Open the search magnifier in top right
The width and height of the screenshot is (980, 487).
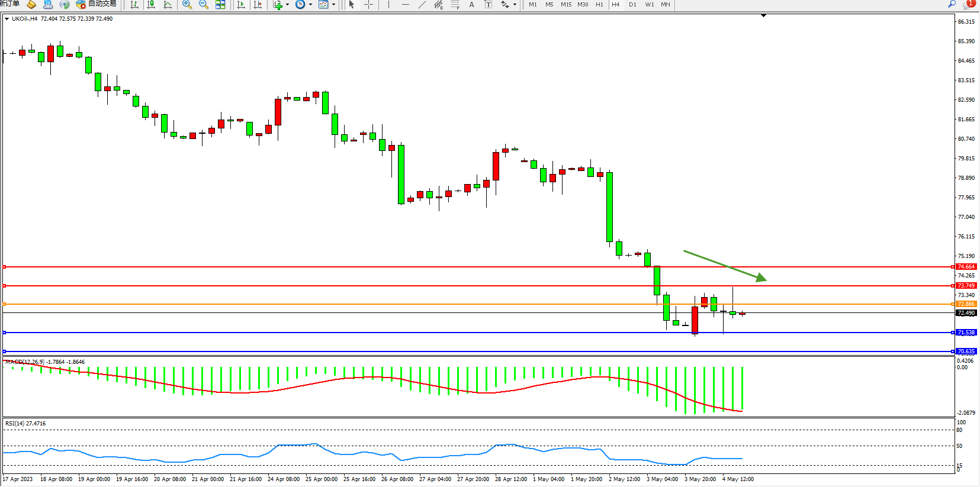(952, 4)
